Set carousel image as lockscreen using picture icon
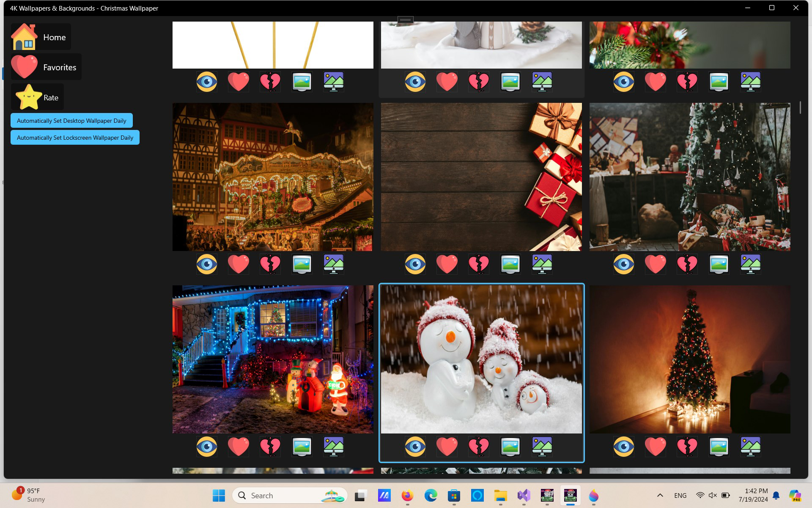 click(302, 264)
